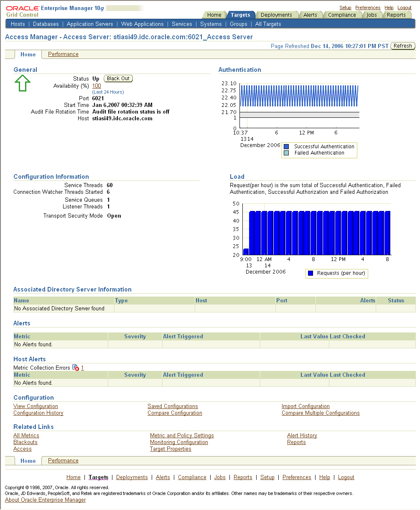Click the Availability 100 link
Viewport: 420px width, 510px height.
(96, 85)
